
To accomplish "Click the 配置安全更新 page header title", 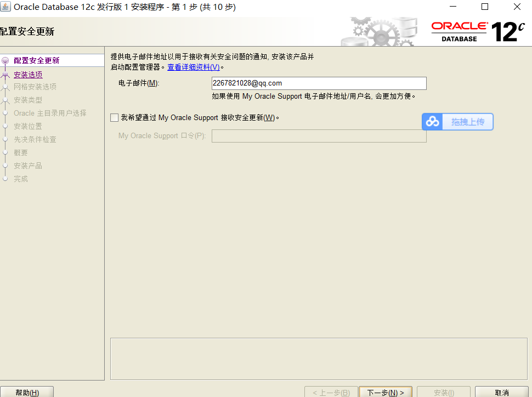I will (x=27, y=32).
